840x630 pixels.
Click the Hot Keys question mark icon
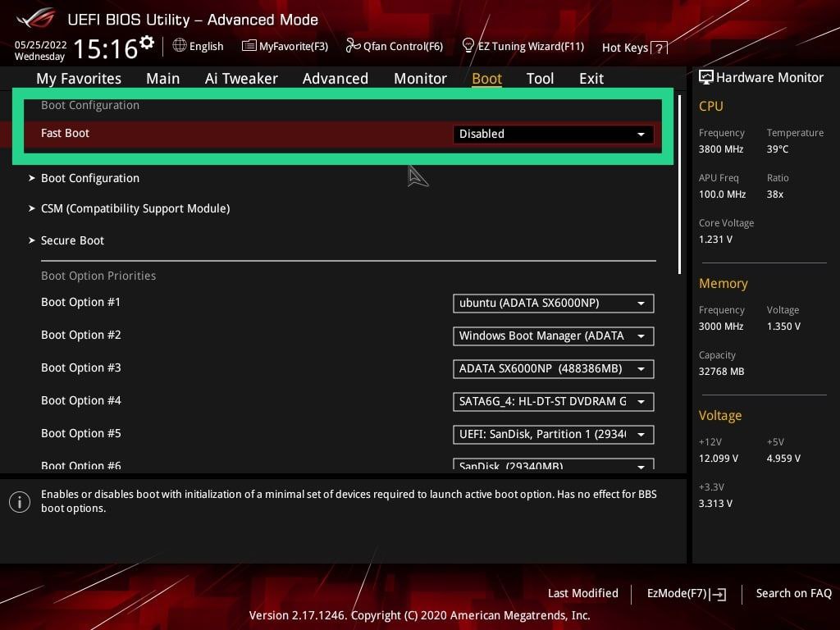[659, 48]
